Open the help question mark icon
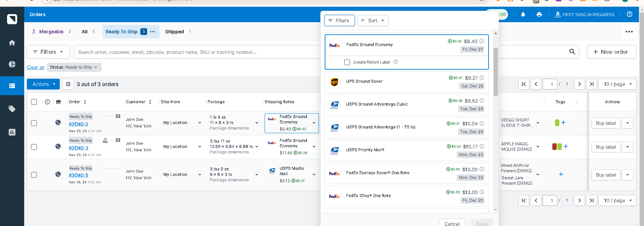This screenshot has width=644, height=226. (x=630, y=14)
